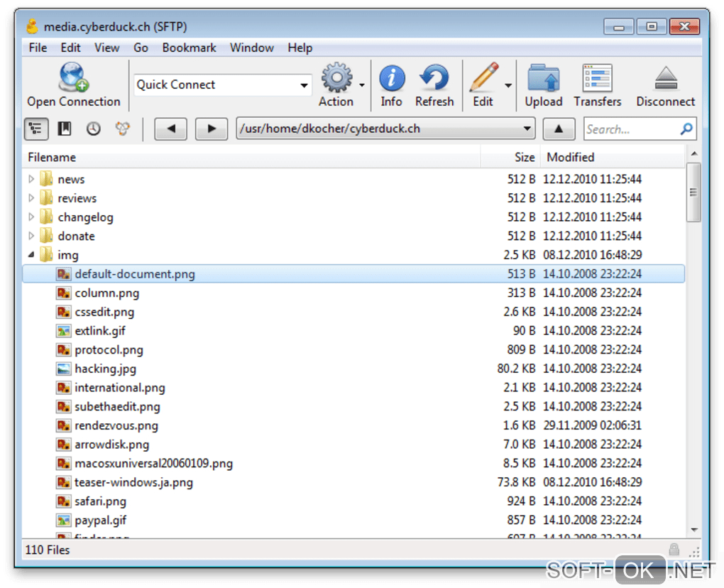Select the rendezvous.png file
Image resolution: width=724 pixels, height=588 pixels.
[116, 425]
